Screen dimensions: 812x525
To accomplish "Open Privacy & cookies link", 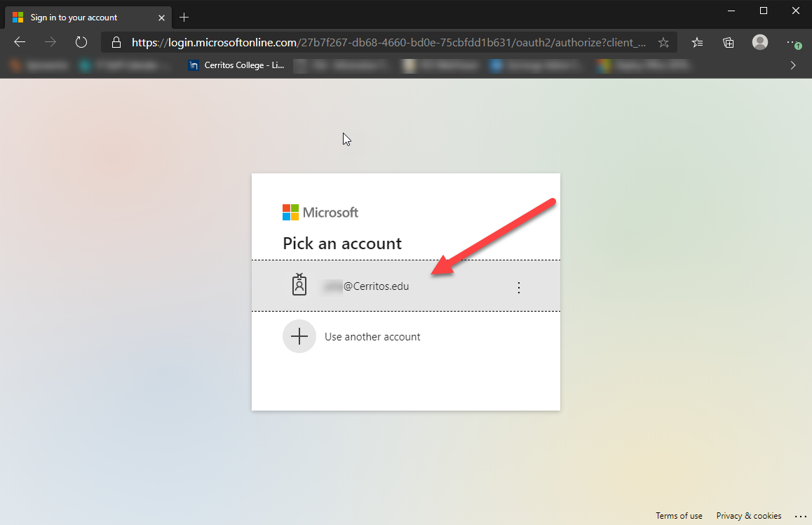I will (x=748, y=516).
